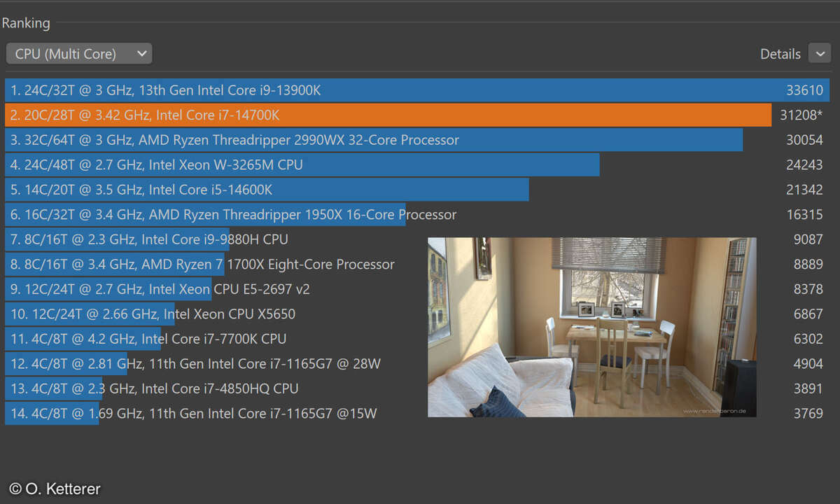
Task: Select the i7-1165G7 @ 28W row
Action: tap(417, 364)
